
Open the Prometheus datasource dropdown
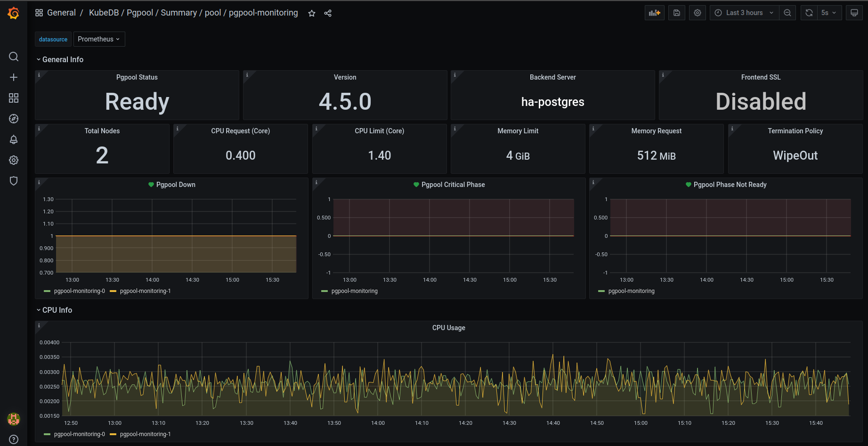99,39
